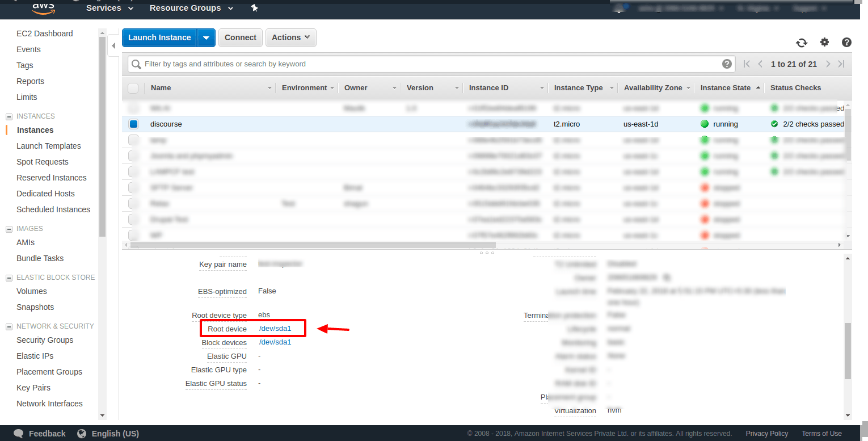This screenshot has width=868, height=441.
Task: Check the checkbox of the topmost instance row
Action: (x=133, y=108)
